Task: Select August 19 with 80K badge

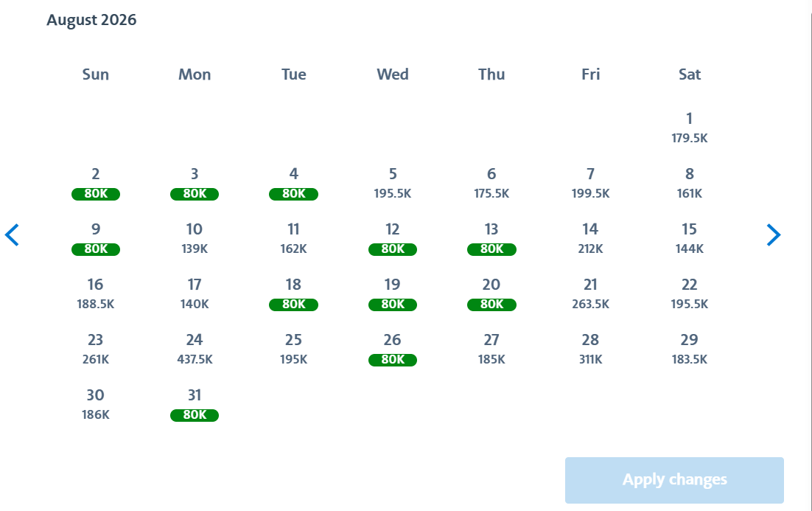Action: coord(392,293)
